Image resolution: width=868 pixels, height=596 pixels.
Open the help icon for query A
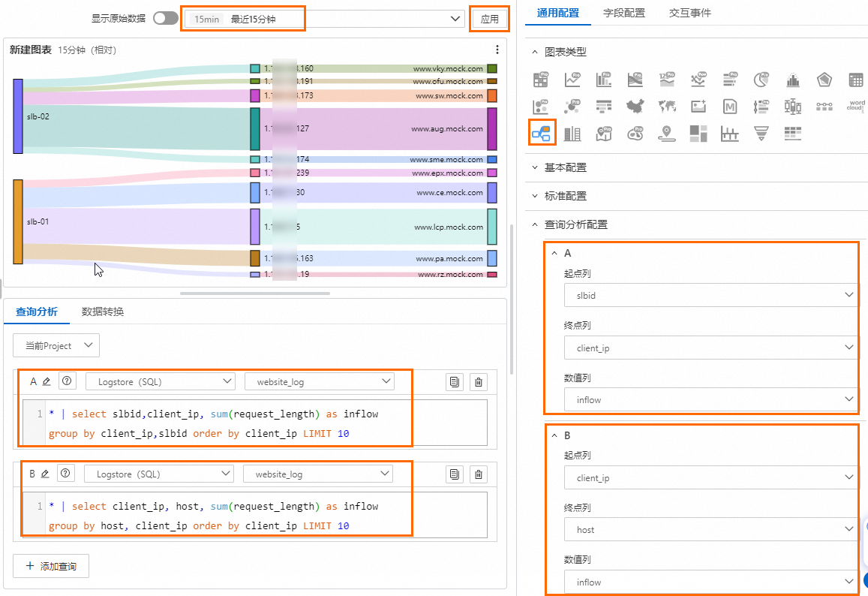click(x=67, y=381)
